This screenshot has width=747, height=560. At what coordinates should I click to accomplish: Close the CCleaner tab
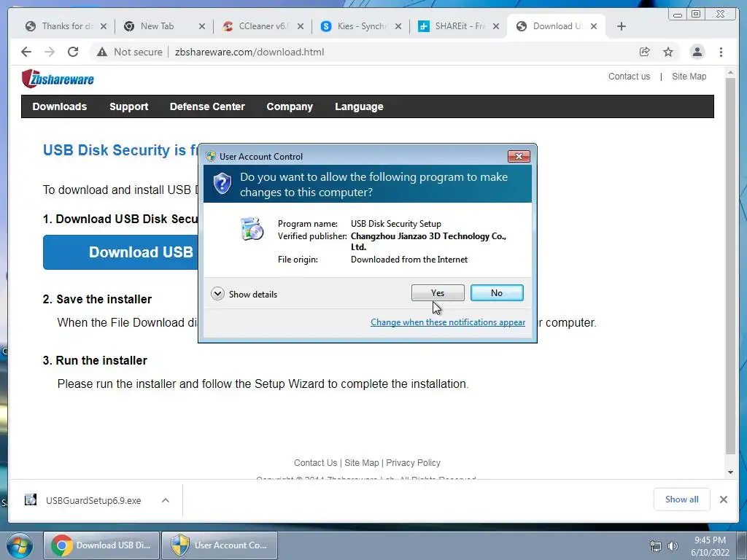point(300,26)
